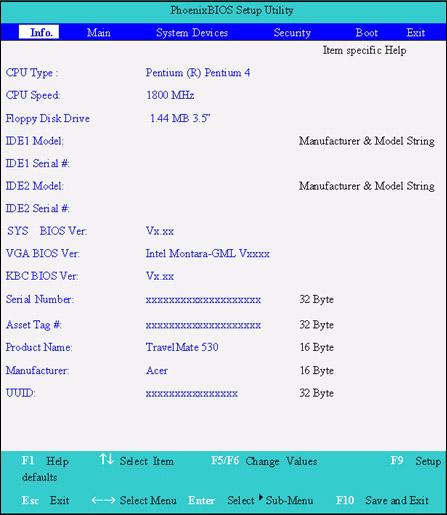Click the left-right arrow Select Menu icon
The width and height of the screenshot is (447, 515).
[x=103, y=500]
